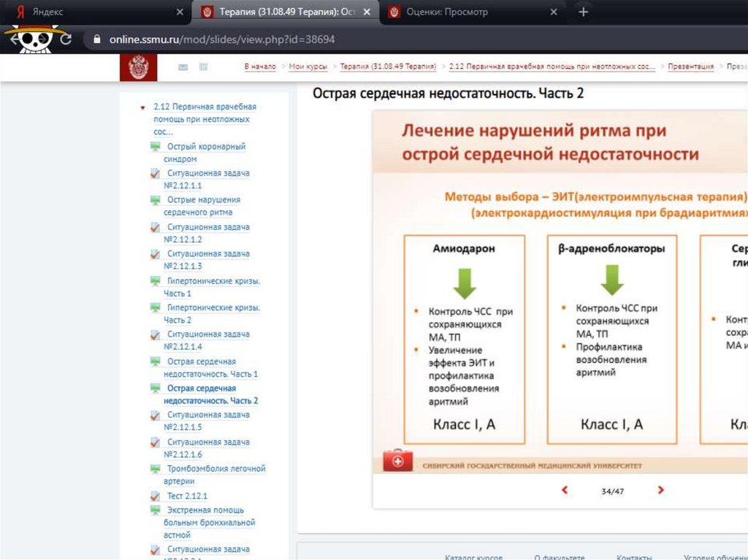This screenshot has width=748, height=560.
Task: Click the task icon beside Ситуационная задача №2.12.1.4
Action: pos(155,334)
